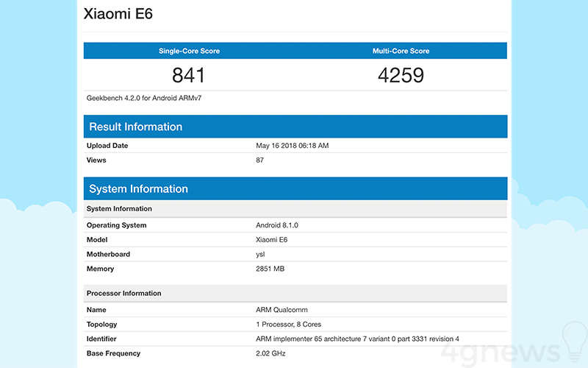Select the Single-Core Score header
The width and height of the screenshot is (588, 368).
tap(189, 51)
